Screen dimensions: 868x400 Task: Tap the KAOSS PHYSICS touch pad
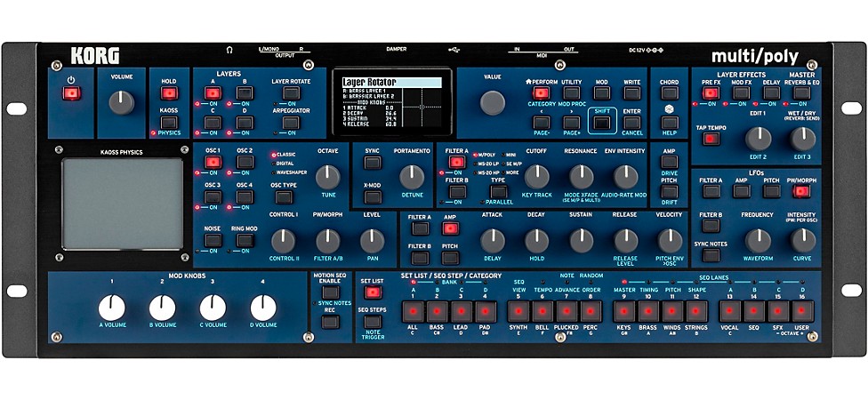(x=123, y=203)
